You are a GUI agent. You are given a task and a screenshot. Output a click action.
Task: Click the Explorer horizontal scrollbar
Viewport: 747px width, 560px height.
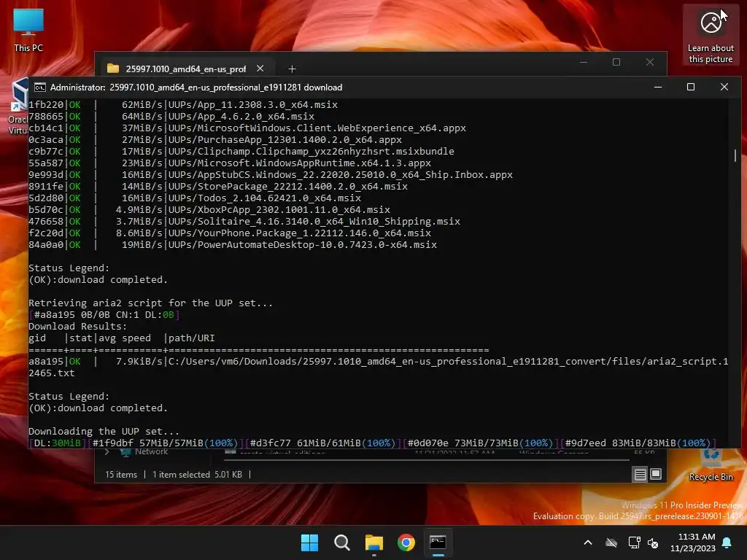point(426,461)
